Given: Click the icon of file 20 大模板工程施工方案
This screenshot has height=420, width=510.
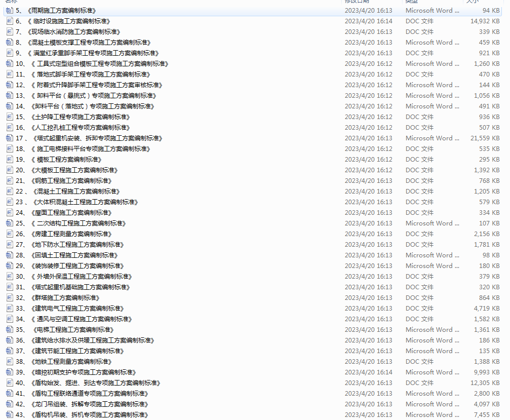Looking at the screenshot, I should click(10, 170).
